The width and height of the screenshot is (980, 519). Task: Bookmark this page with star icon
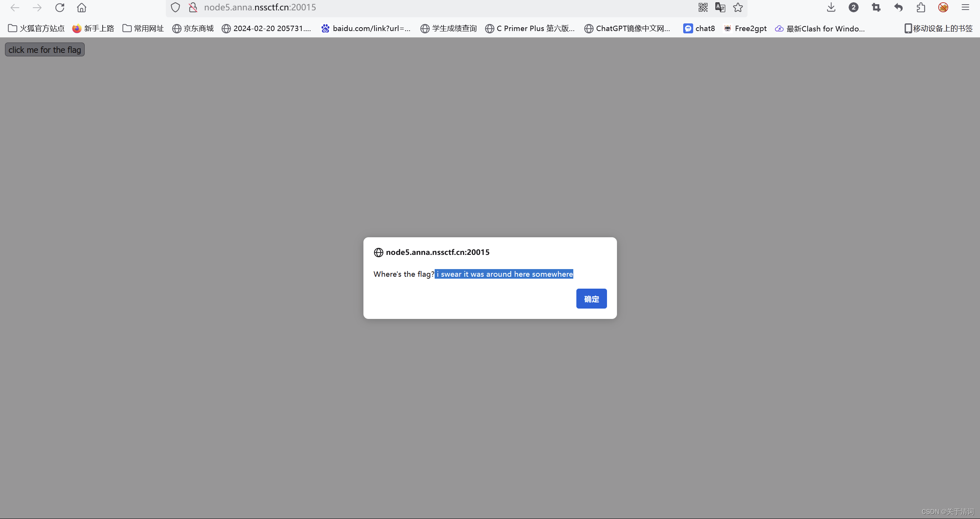[x=738, y=8]
